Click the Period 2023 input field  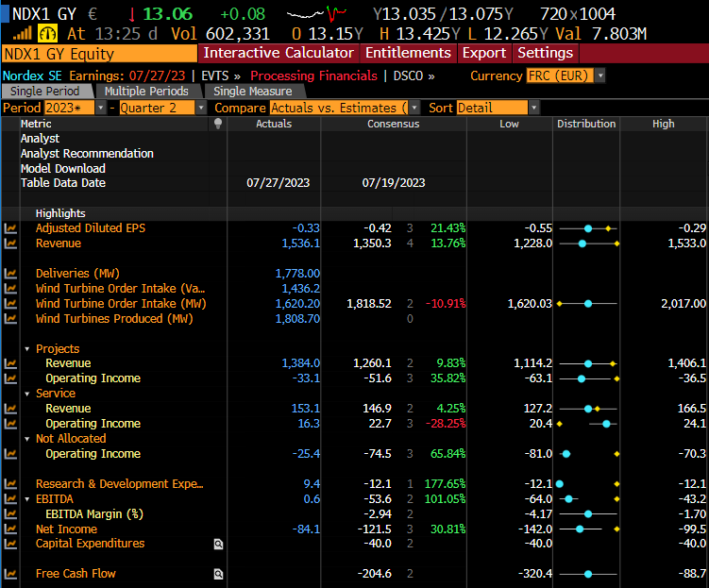click(69, 108)
